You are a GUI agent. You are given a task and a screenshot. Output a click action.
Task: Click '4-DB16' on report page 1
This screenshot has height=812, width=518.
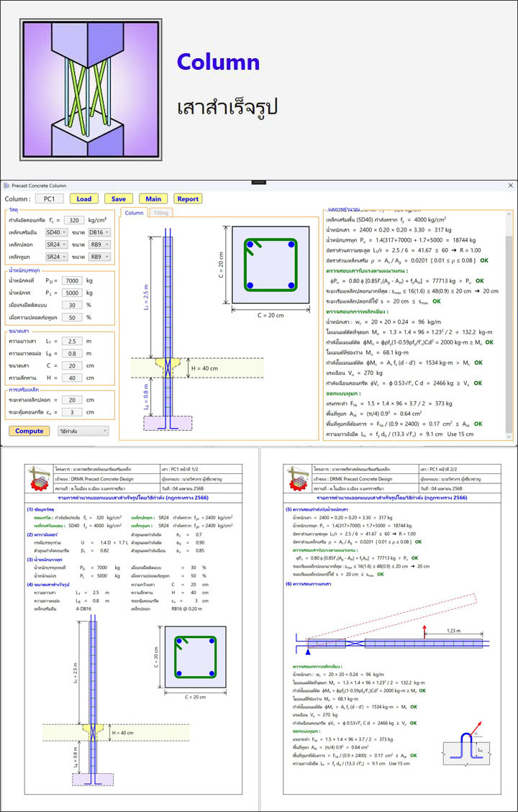tap(83, 609)
